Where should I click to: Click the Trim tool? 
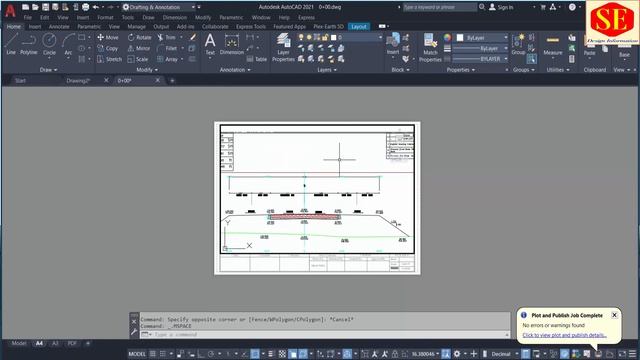click(x=167, y=38)
